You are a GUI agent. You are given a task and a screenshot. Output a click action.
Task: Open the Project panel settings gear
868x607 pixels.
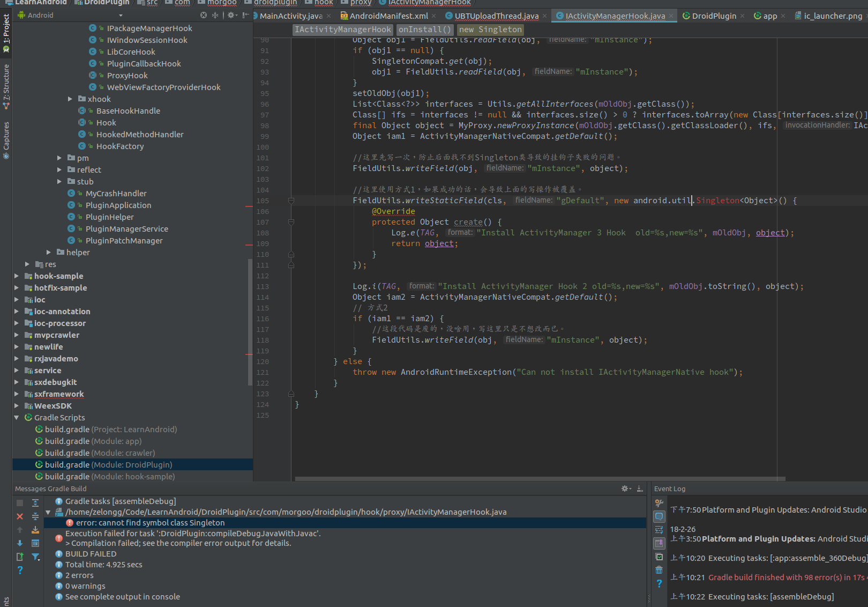[x=231, y=15]
